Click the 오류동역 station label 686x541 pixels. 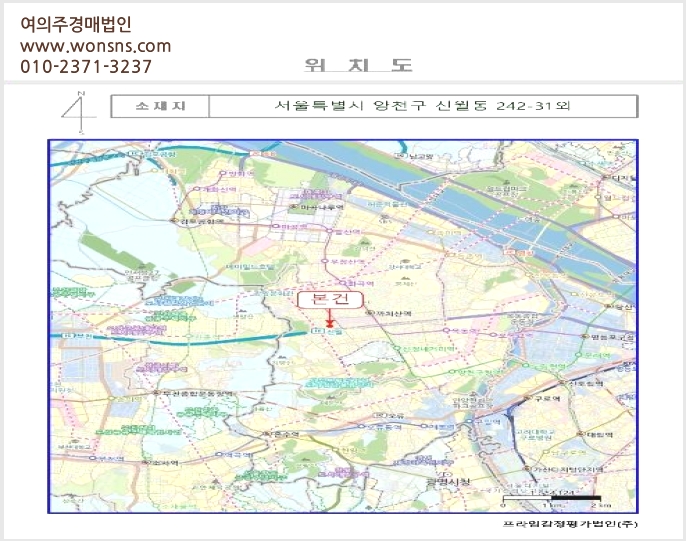[x=384, y=427]
